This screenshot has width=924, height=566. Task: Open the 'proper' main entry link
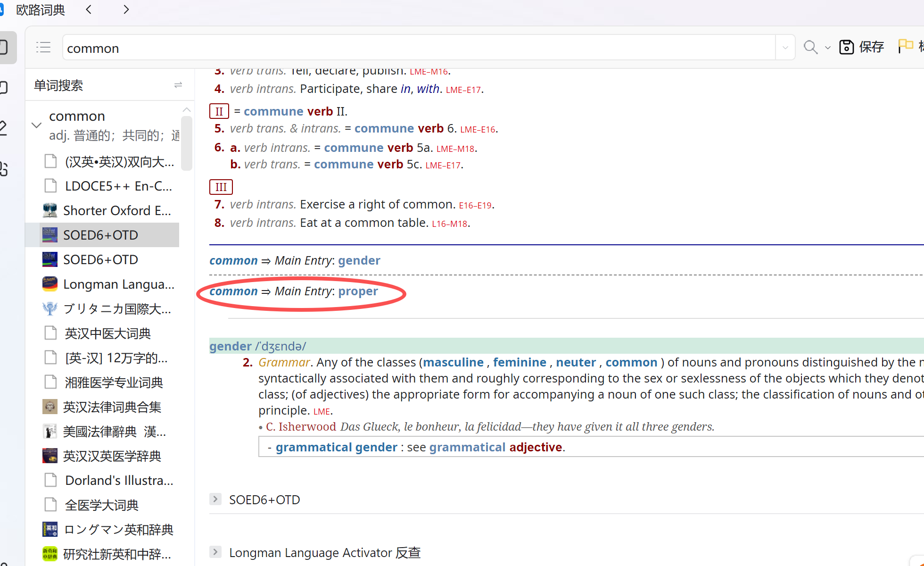click(358, 291)
